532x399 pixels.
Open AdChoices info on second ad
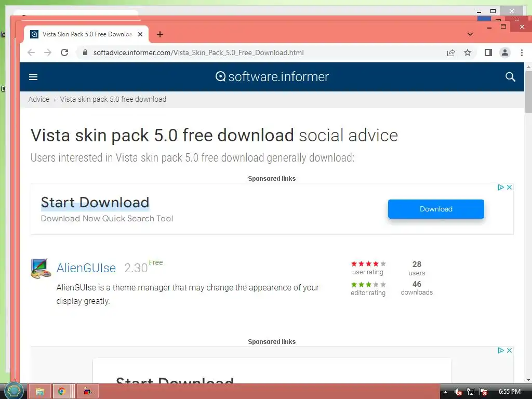(x=500, y=351)
